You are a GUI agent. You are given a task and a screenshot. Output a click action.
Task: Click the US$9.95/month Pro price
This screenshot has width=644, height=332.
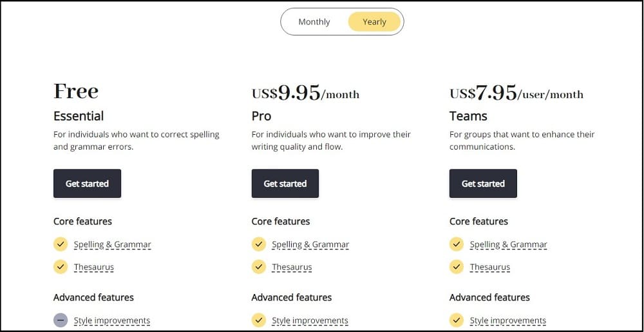tap(305, 93)
